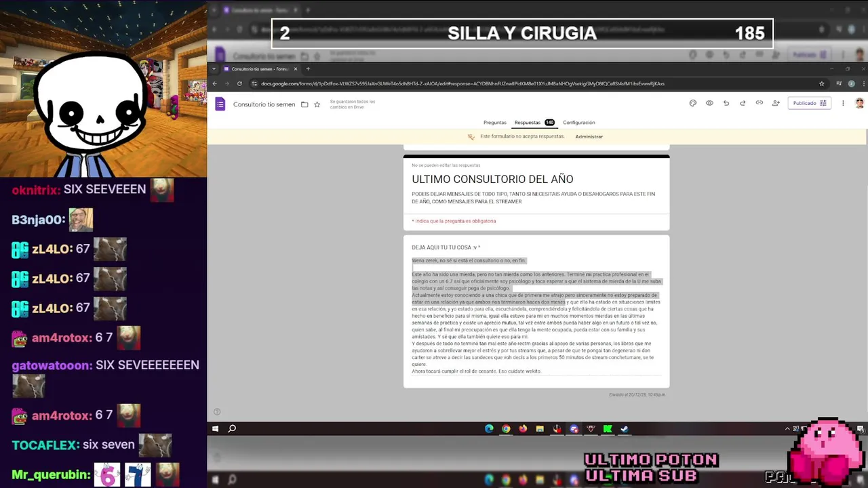The width and height of the screenshot is (868, 488).
Task: Reload the page with the refresh icon
Action: (x=239, y=83)
